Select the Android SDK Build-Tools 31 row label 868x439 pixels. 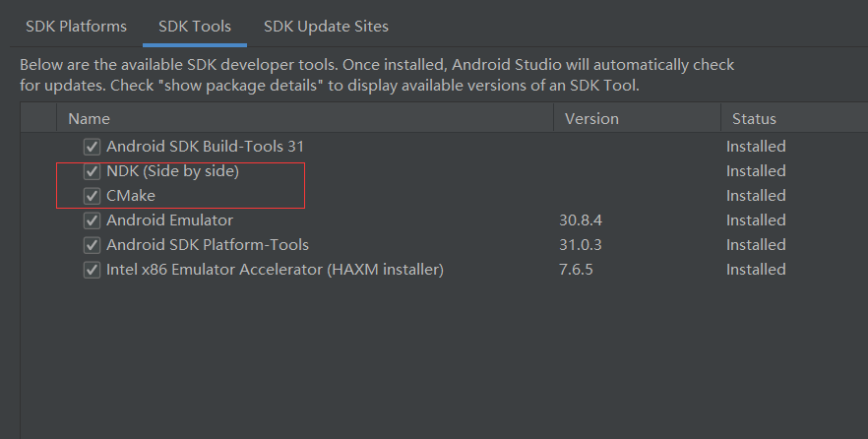(x=205, y=147)
